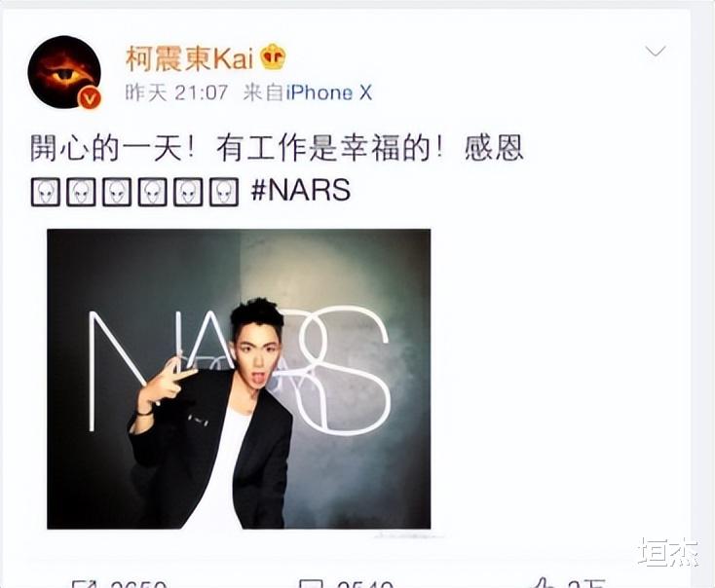Open the #NARS hashtag
The height and width of the screenshot is (588, 715).
[300, 190]
